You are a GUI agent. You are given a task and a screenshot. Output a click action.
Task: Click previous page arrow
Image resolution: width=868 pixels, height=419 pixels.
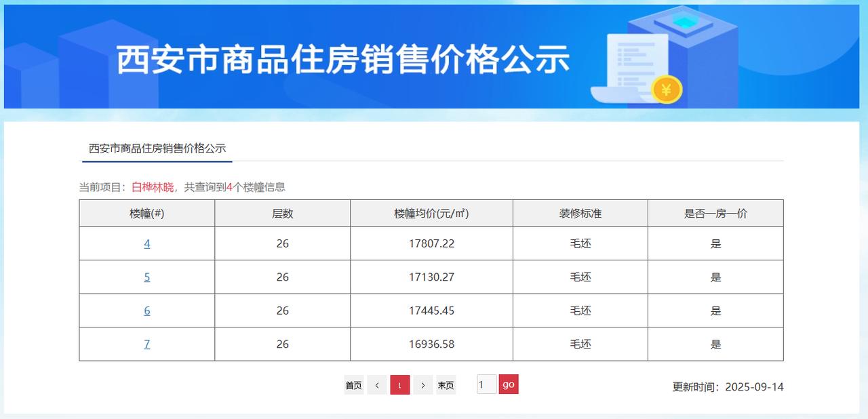[x=377, y=385]
